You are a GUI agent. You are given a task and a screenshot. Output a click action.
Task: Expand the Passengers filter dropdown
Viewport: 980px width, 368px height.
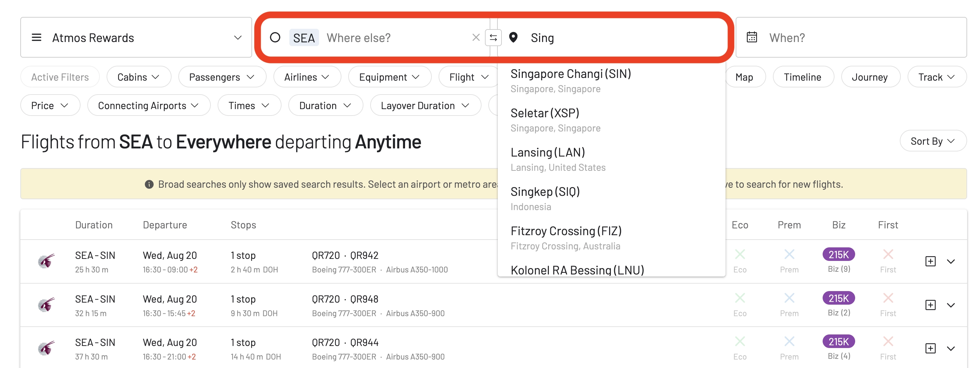pyautogui.click(x=222, y=77)
